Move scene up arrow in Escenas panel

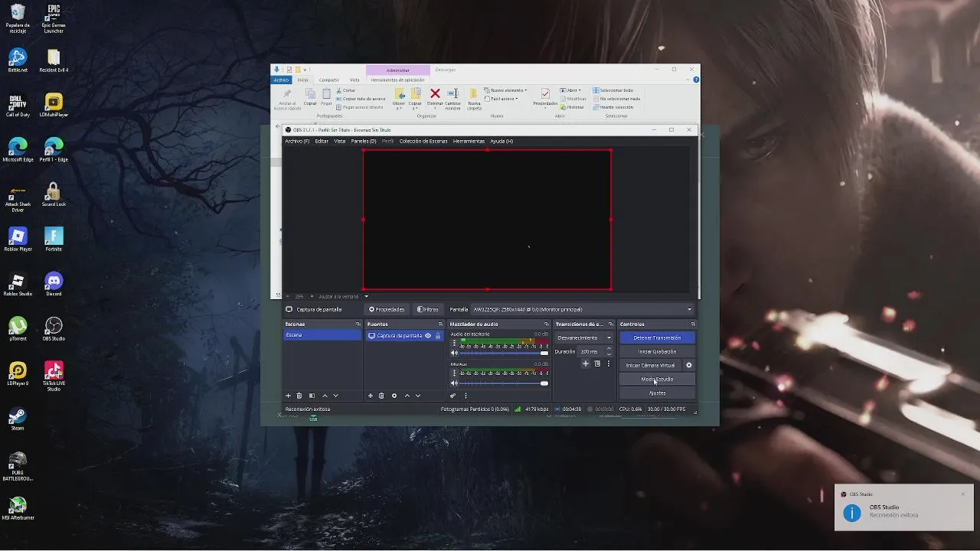point(325,396)
